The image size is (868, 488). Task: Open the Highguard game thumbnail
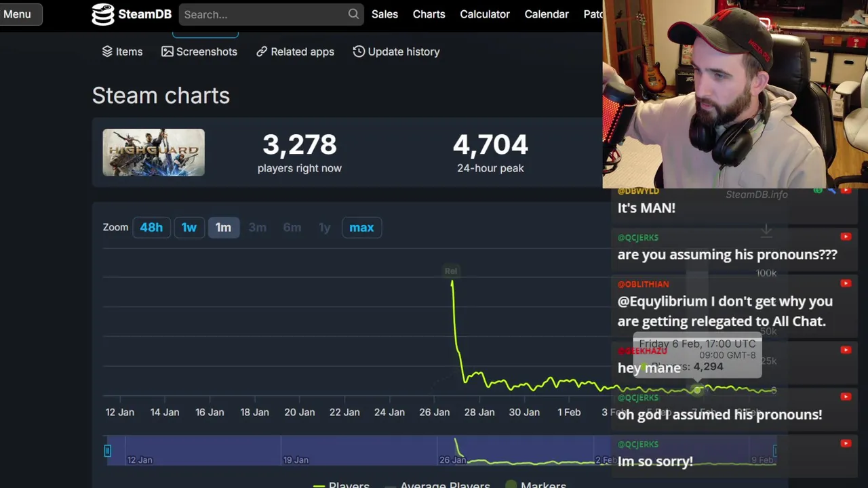[x=153, y=152]
